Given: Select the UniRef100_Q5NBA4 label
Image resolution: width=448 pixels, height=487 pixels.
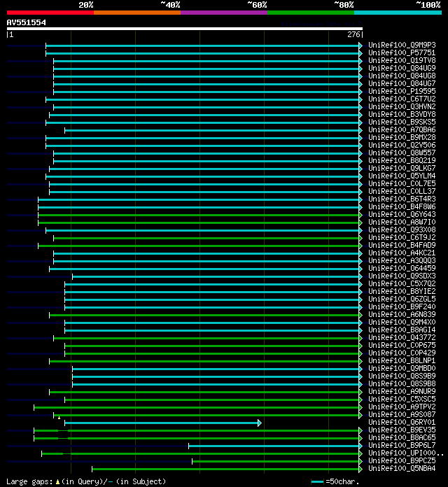Looking at the screenshot, I should pyautogui.click(x=402, y=469).
